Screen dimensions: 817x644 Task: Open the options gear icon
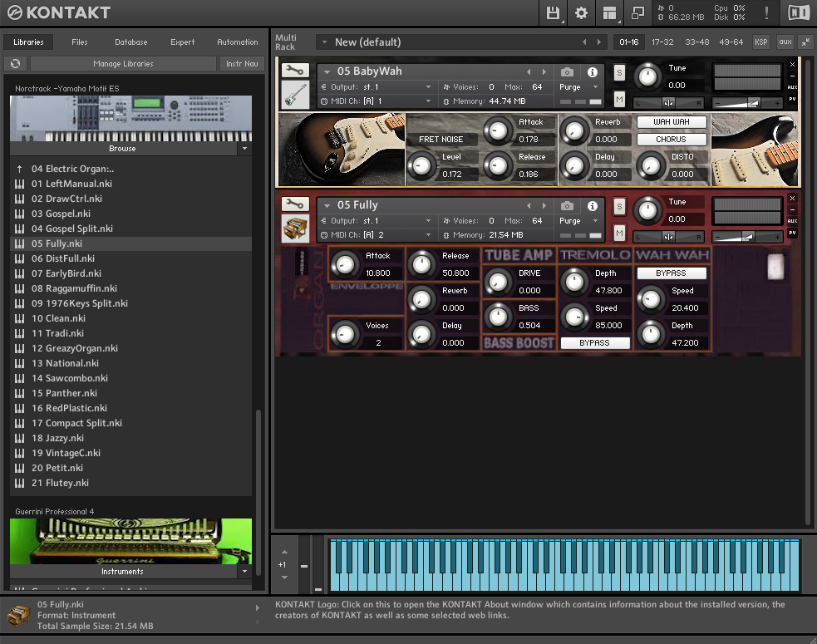[581, 13]
